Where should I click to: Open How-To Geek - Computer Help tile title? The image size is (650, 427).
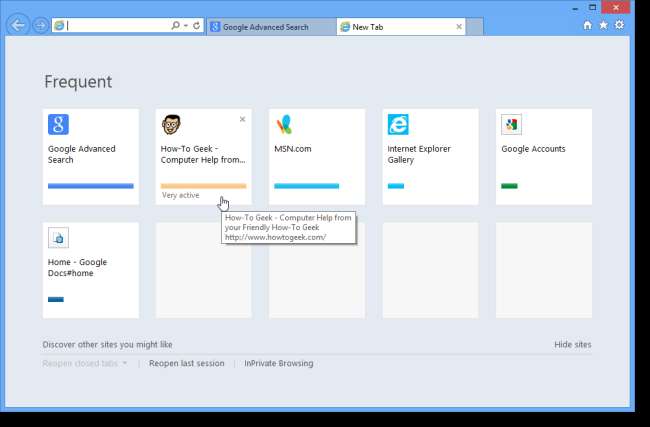(x=203, y=154)
